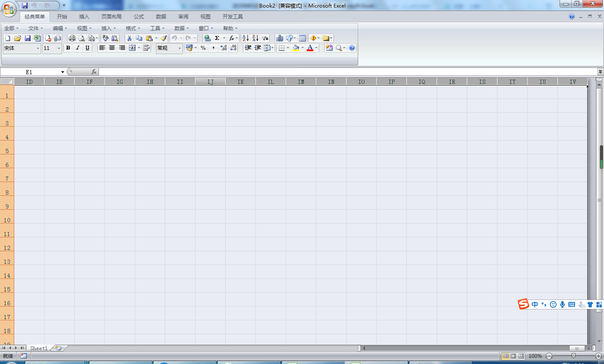Viewport: 604px width, 364px height.
Task: Toggle italic formatting
Action: click(78, 48)
